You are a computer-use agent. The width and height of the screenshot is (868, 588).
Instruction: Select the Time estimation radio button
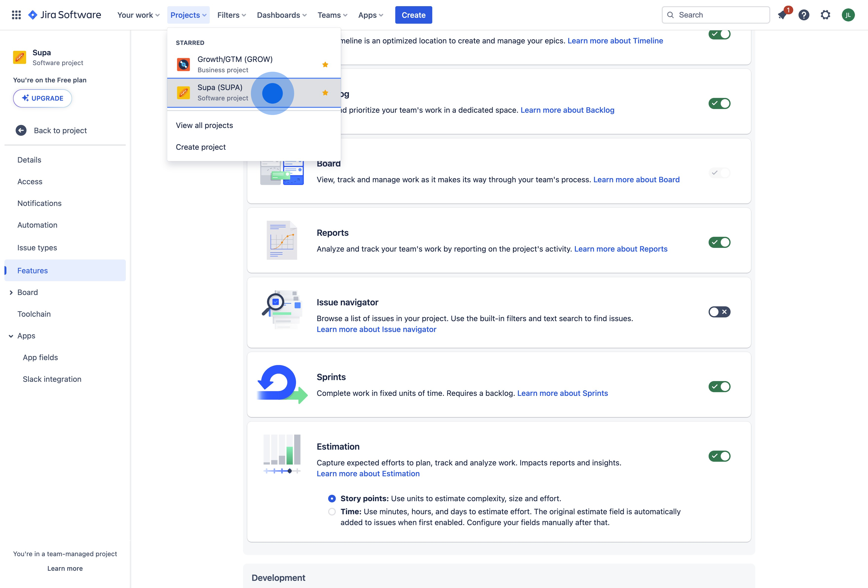[332, 512]
